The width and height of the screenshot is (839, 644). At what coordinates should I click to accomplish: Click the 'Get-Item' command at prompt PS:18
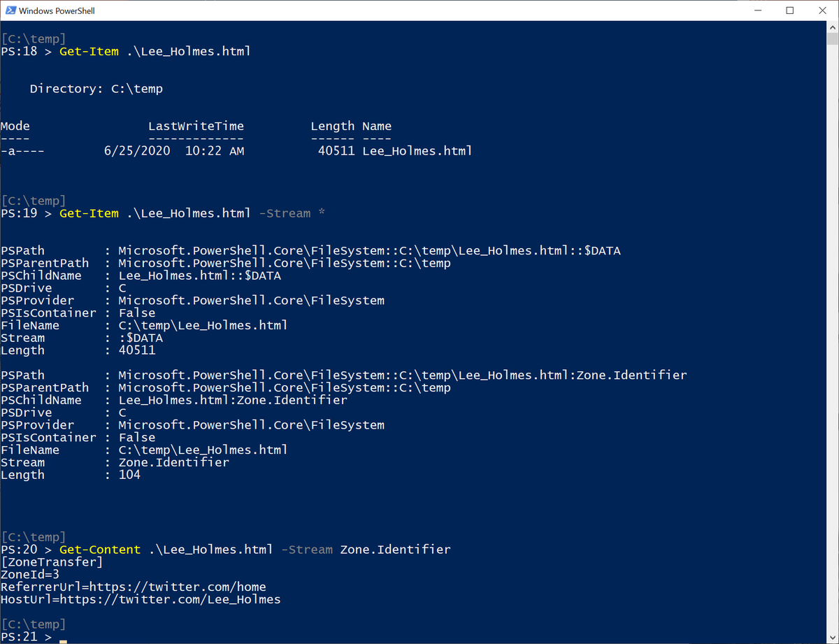[89, 52]
